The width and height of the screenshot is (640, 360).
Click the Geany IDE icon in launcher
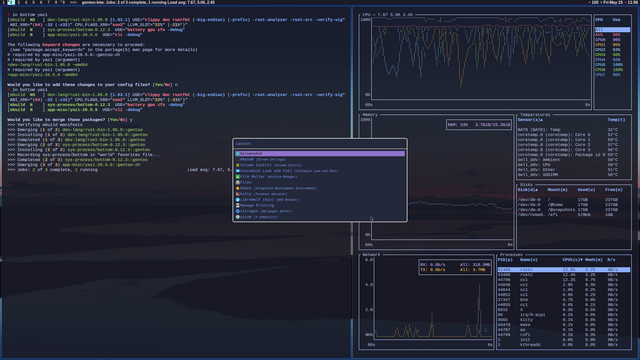point(238,188)
